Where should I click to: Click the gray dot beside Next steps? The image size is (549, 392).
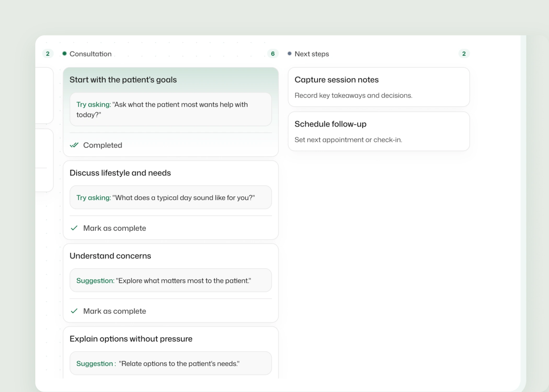[x=289, y=54]
